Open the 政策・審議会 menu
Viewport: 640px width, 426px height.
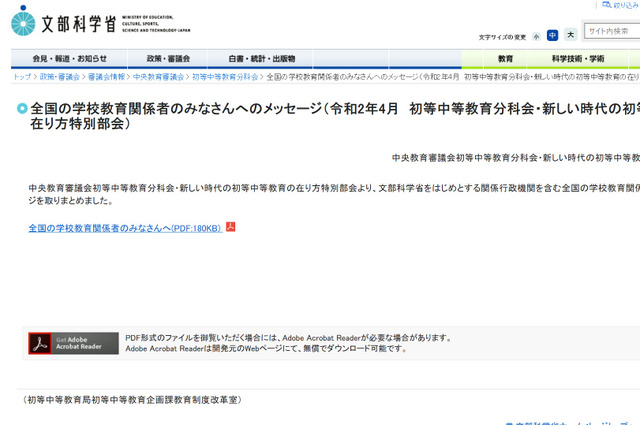coord(168,59)
